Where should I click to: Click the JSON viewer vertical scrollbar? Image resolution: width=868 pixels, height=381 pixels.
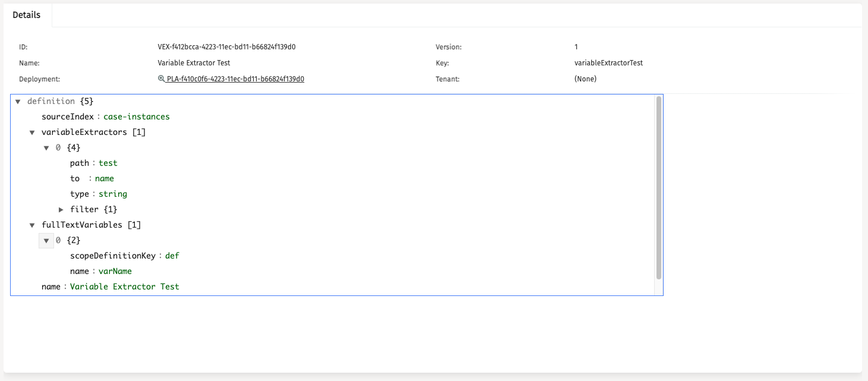pyautogui.click(x=658, y=187)
